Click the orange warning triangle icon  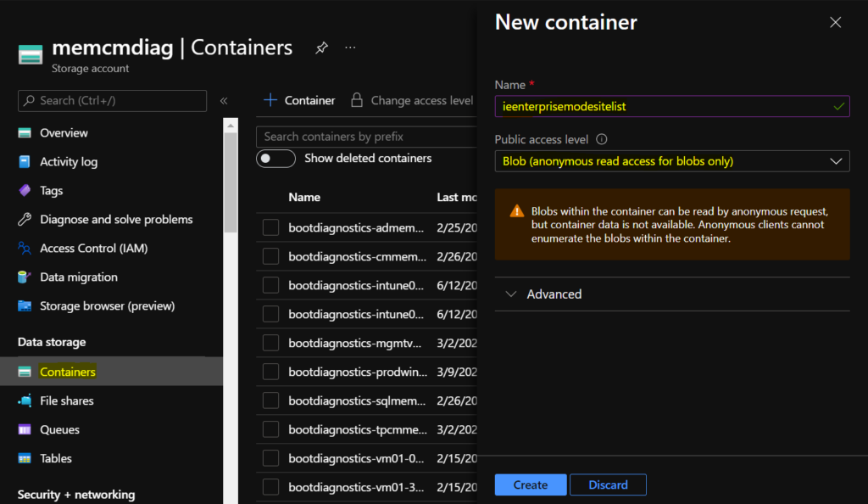[516, 211]
